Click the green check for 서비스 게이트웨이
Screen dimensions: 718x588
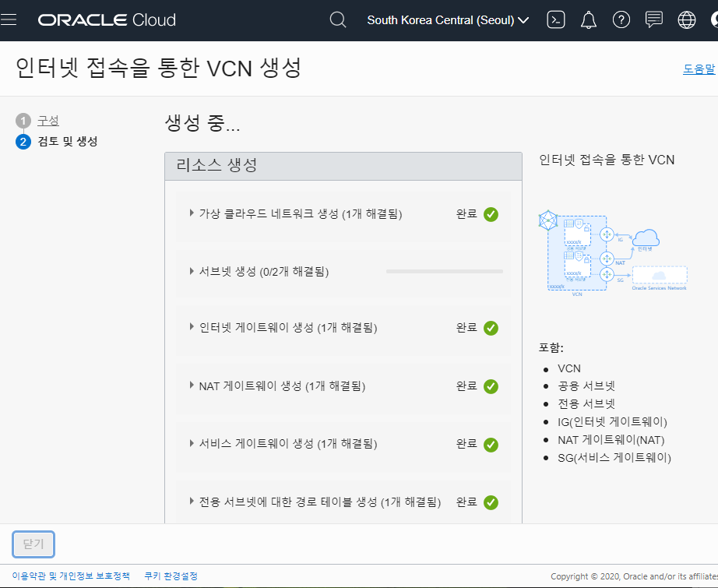(x=491, y=444)
